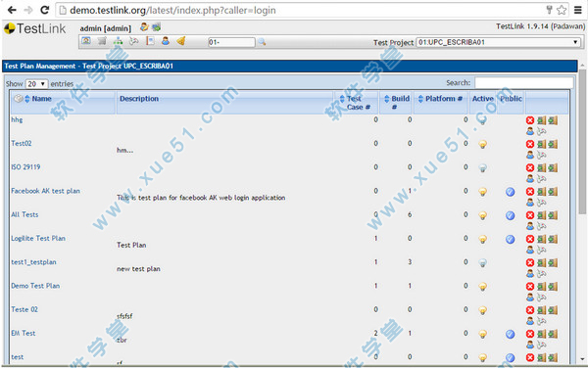This screenshot has width=588, height=368.
Task: Click the TestLink logo
Action: pos(35,28)
